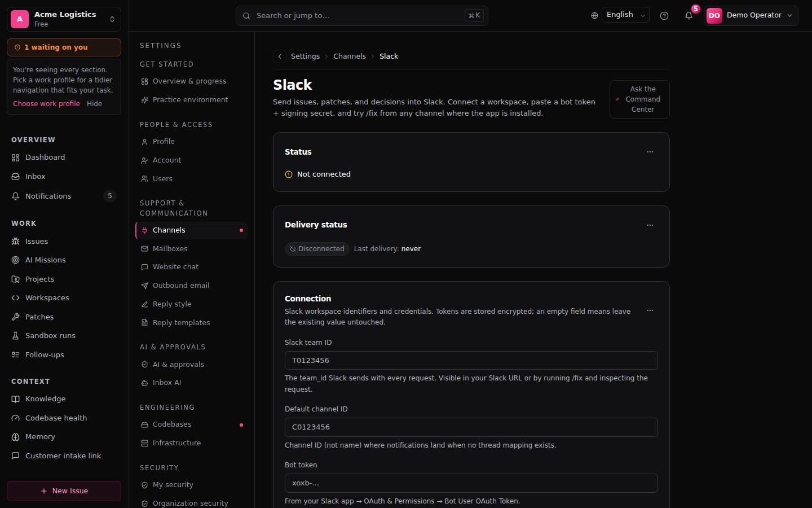
Task: Click the Follow-ups checklist icon
Action: coord(16,355)
